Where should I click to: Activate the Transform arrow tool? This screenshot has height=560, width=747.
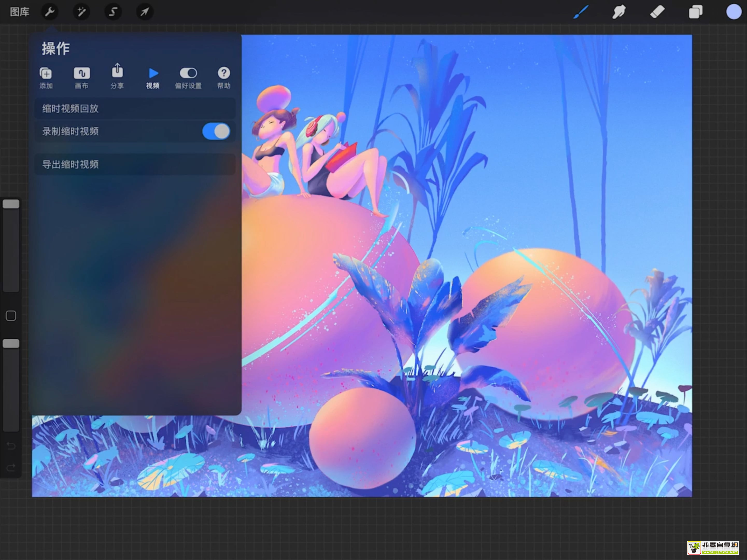pos(145,12)
